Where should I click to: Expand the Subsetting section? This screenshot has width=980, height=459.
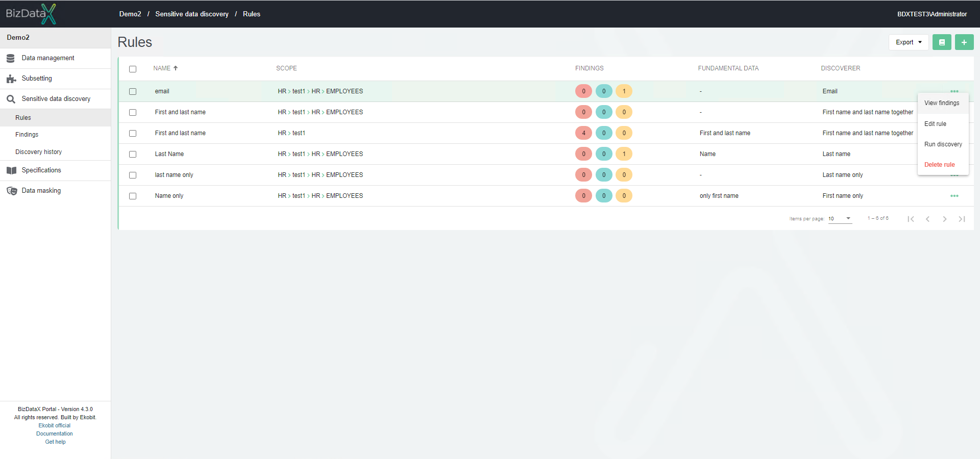(x=55, y=79)
